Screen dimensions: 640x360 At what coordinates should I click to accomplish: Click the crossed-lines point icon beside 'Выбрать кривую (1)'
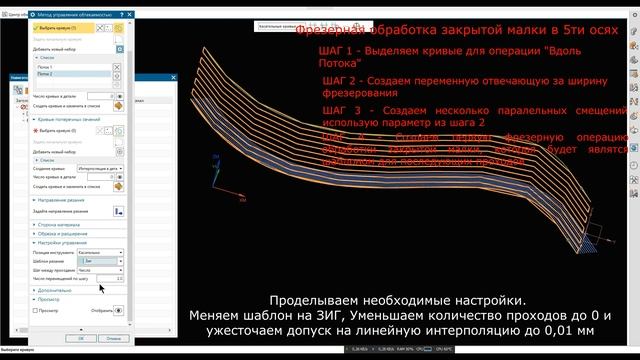pos(100,28)
